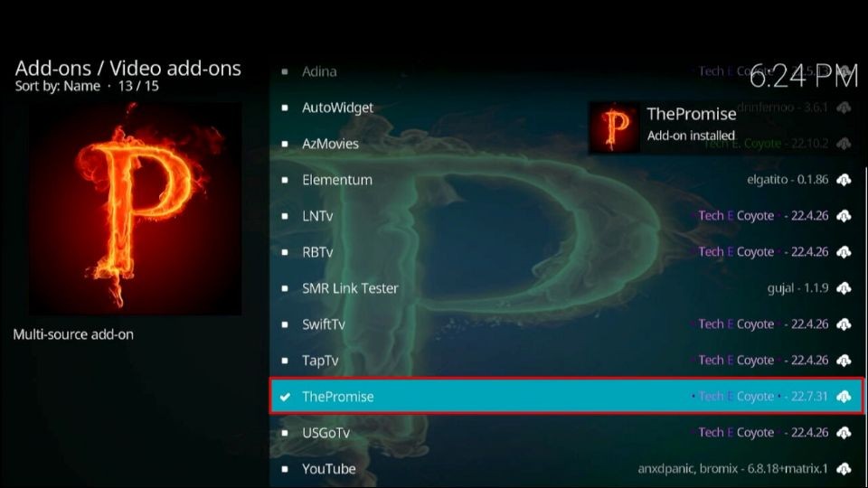This screenshot has width=868, height=488.
Task: Click the flaming P icon in the notification
Action: coord(615,127)
